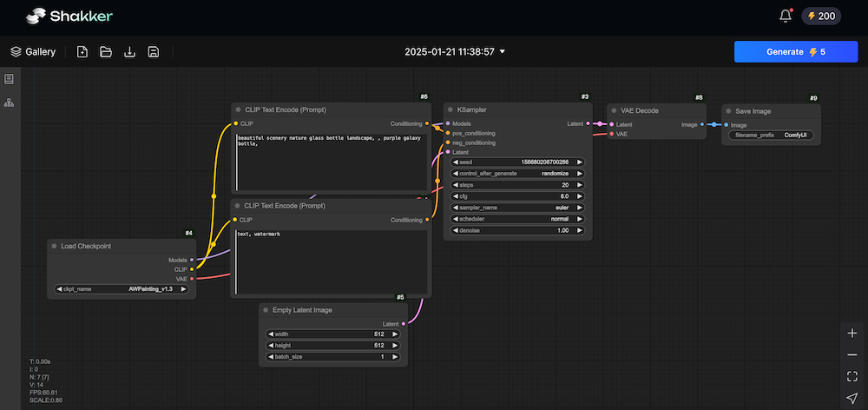Click the #3 badge above KSampler
This screenshot has width=868, height=410.
pos(585,97)
